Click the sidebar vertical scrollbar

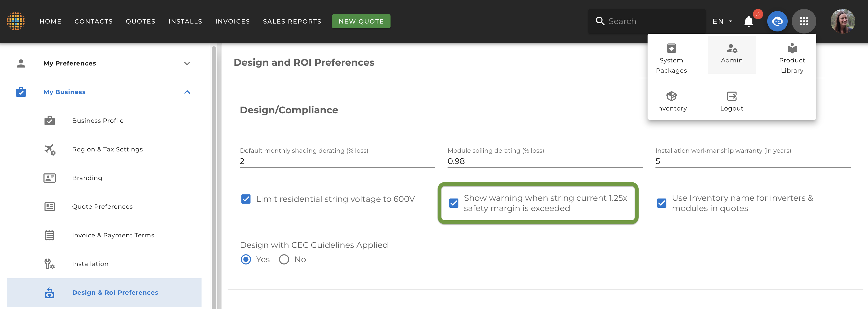214,177
